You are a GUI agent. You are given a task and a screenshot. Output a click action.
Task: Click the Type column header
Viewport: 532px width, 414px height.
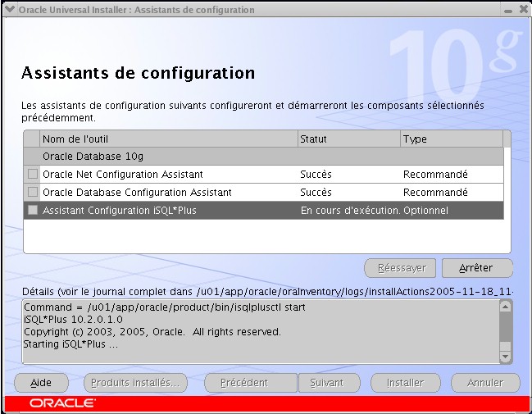coord(452,139)
